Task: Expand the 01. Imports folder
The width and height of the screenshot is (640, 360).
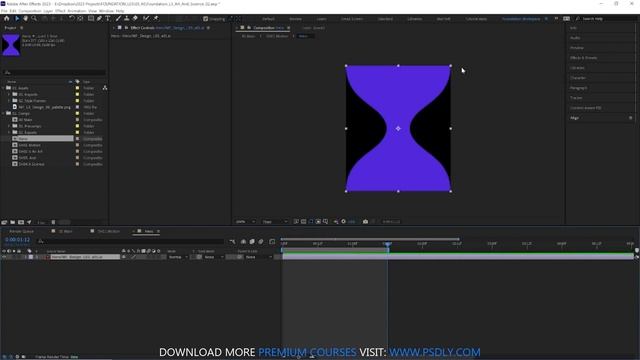Action: pyautogui.click(x=9, y=94)
